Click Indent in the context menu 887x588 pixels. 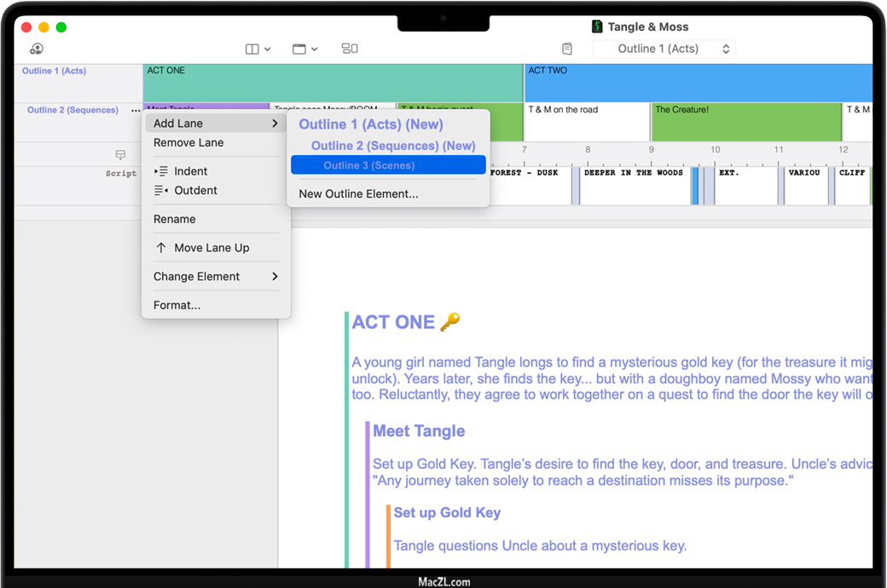coord(190,171)
